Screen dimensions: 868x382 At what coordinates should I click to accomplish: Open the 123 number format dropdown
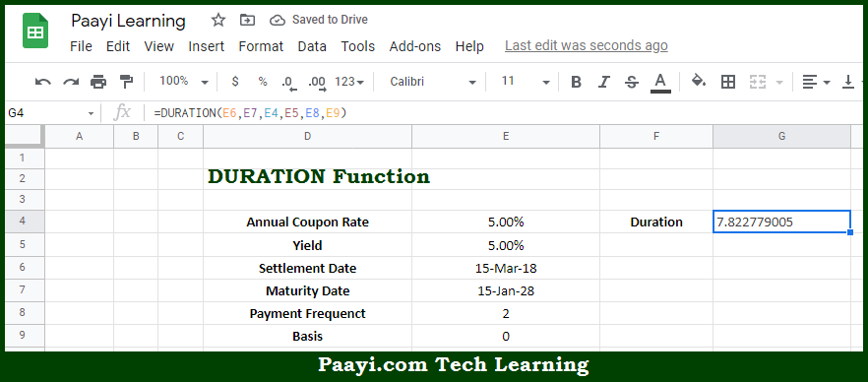[349, 82]
